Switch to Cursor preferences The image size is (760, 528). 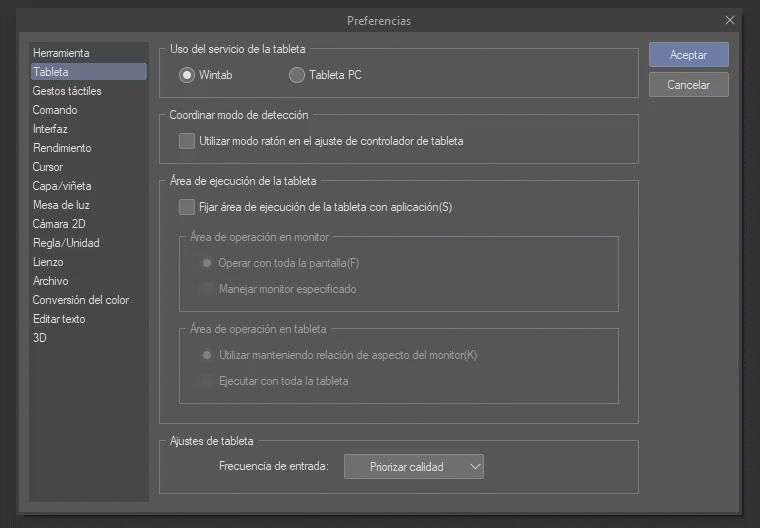coord(48,167)
